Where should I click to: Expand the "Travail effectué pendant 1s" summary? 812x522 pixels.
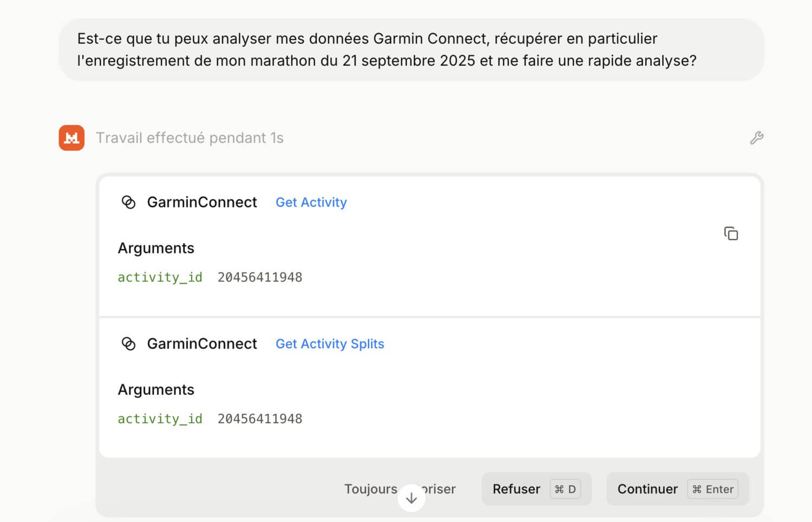(x=189, y=138)
